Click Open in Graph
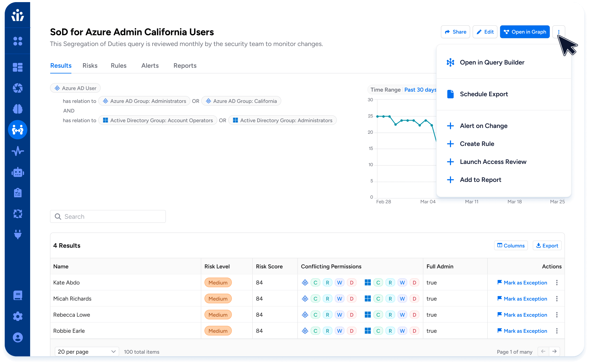 (525, 32)
